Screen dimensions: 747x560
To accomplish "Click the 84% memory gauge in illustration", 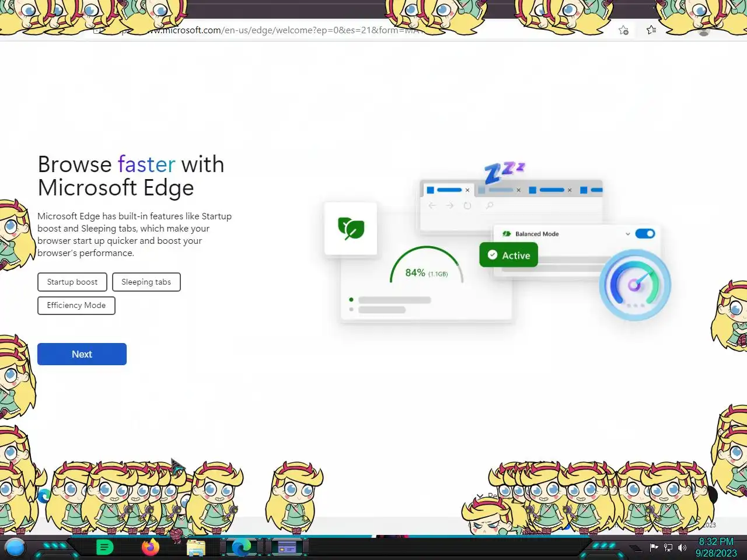I will [x=427, y=265].
